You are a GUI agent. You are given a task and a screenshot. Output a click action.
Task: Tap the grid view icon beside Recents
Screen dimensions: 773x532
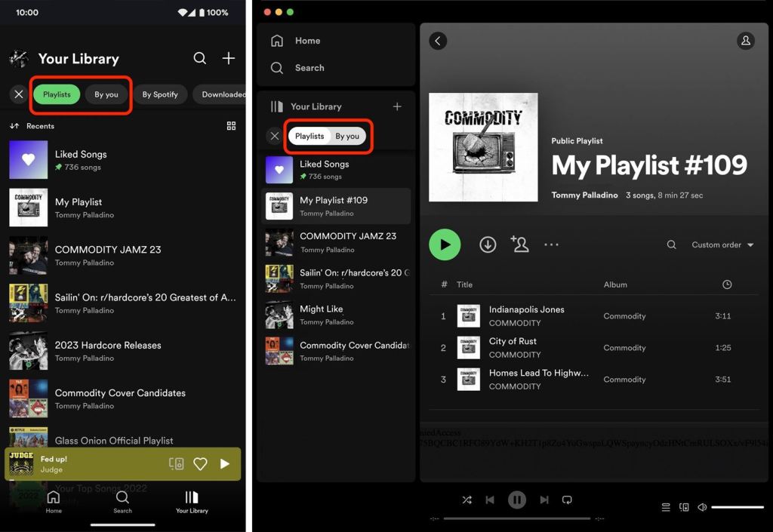(x=231, y=126)
